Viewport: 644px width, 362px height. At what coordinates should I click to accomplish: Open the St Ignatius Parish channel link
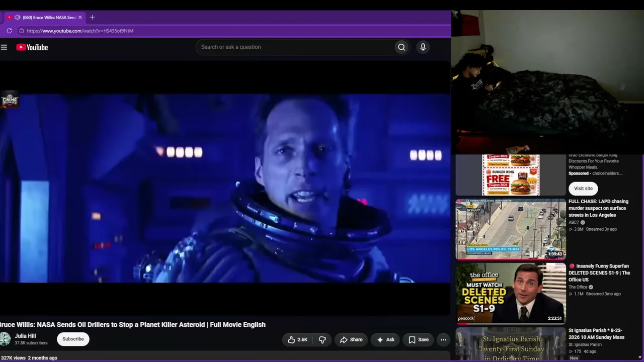(585, 344)
